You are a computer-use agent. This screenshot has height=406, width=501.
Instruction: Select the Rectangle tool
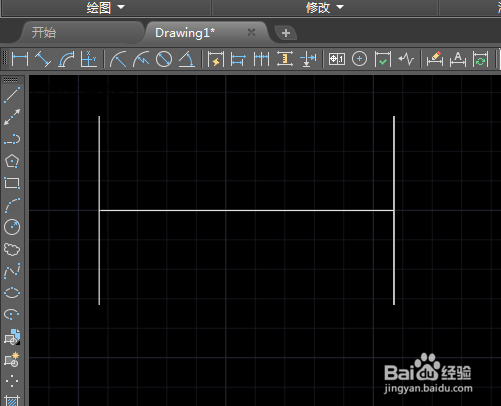tap(12, 183)
